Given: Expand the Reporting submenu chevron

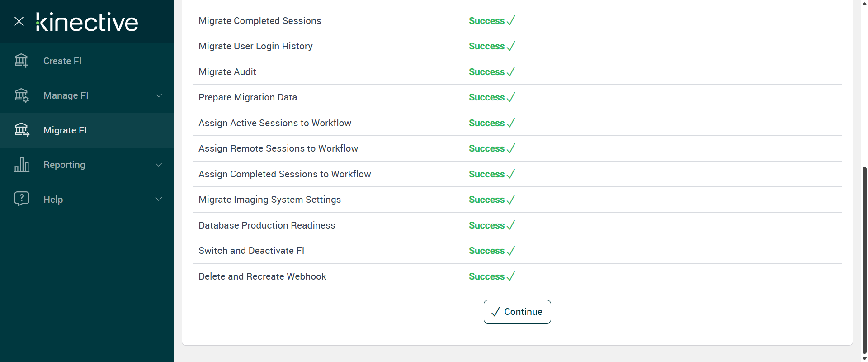Looking at the screenshot, I should point(159,165).
